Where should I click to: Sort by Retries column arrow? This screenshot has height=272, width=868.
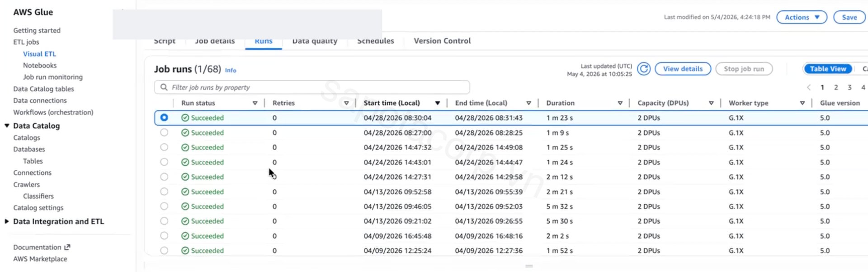(346, 103)
